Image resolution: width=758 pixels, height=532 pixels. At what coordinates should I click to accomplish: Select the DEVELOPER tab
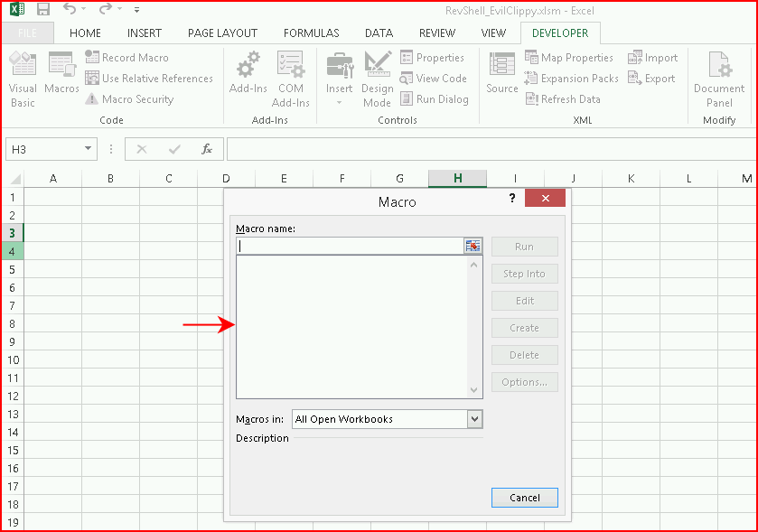[560, 33]
